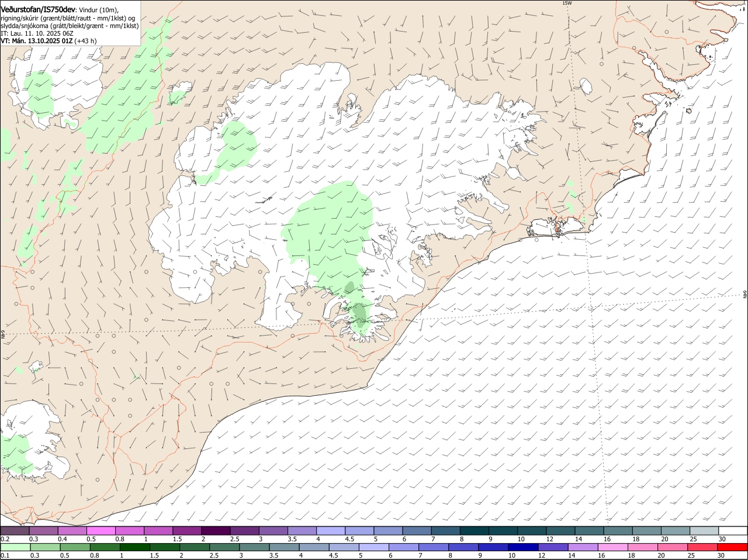Viewport: 748px width, 560px height.
Task: Pick the 14 violet swatch in lower rain scale
Action: point(583,547)
